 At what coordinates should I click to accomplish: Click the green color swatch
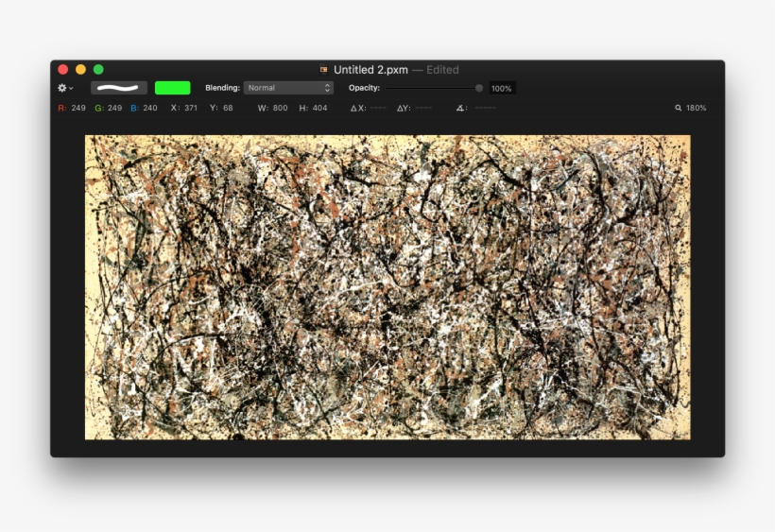click(x=173, y=88)
